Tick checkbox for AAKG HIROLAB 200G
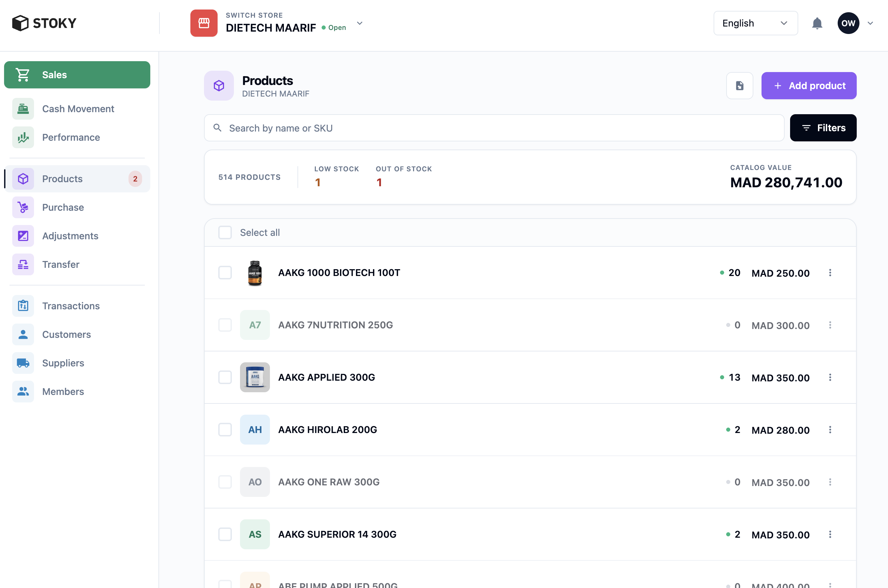The width and height of the screenshot is (888, 588). (225, 430)
